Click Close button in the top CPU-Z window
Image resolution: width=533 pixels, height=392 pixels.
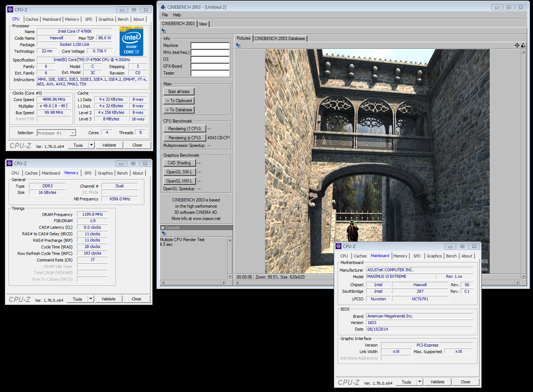tap(137, 145)
